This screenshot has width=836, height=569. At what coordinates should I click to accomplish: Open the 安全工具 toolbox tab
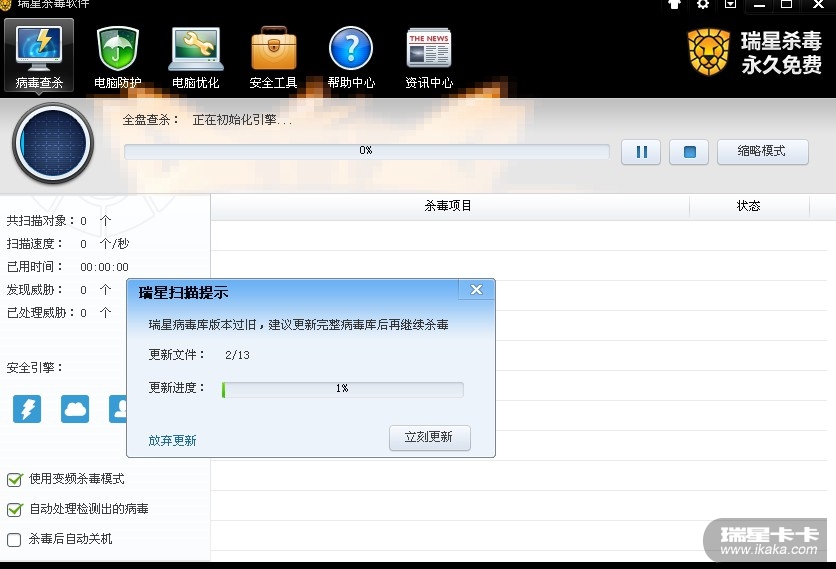click(274, 57)
